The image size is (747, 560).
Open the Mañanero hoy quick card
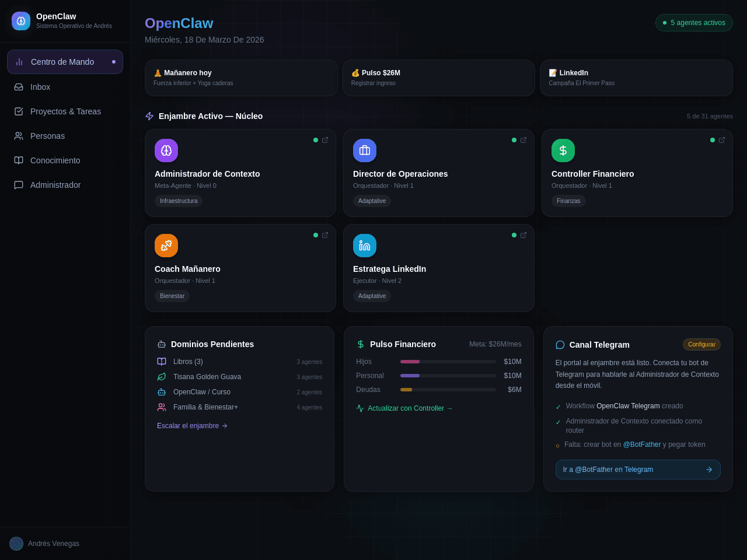pos(241,78)
